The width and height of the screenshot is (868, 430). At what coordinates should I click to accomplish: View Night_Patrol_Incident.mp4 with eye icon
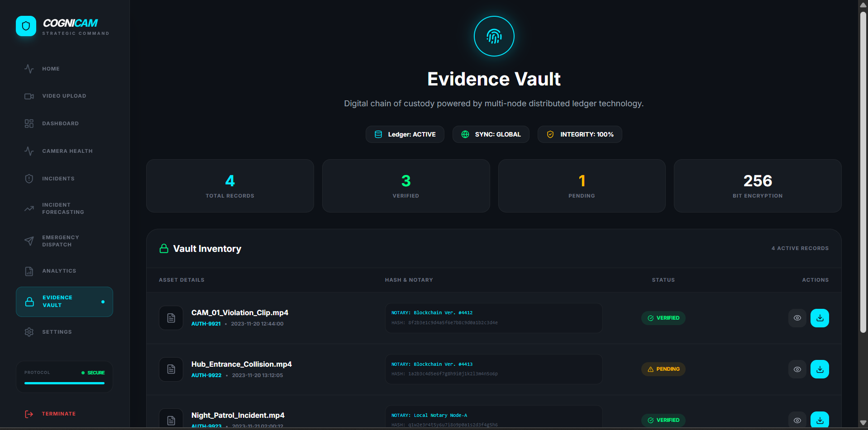(797, 420)
